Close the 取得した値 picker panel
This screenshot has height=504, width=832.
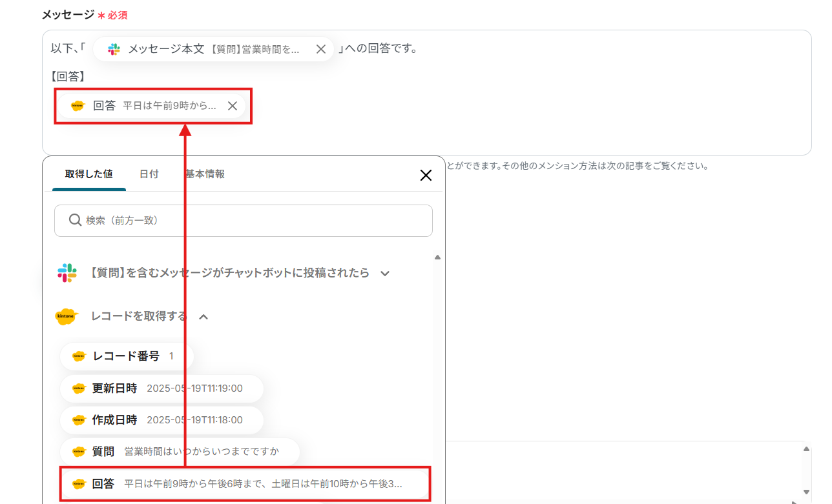point(426,175)
